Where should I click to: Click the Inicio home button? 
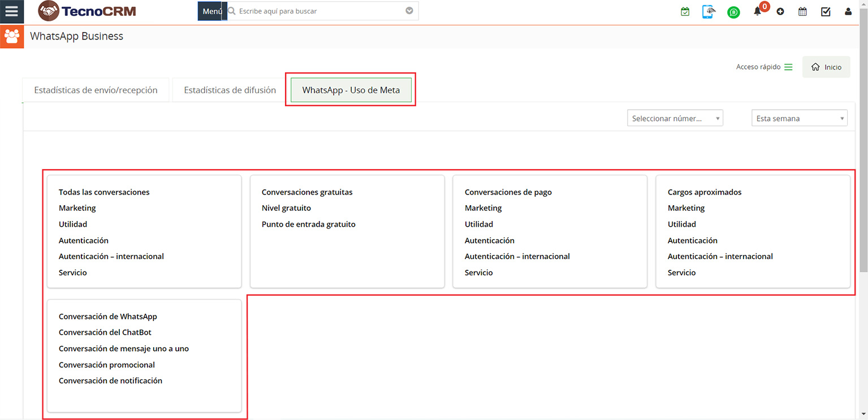826,67
